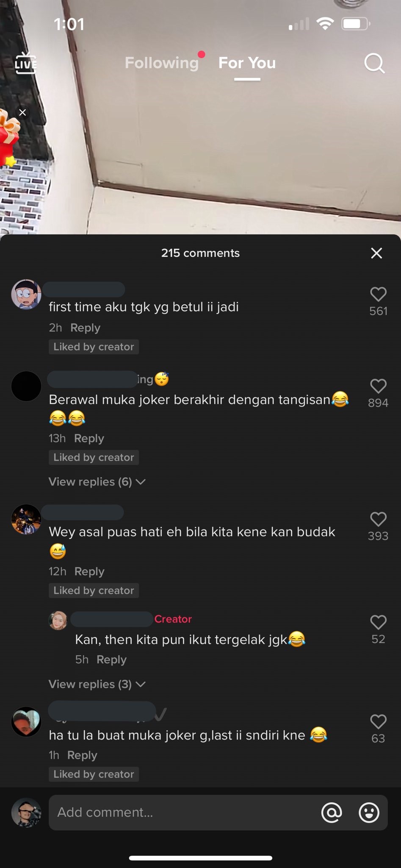Close the comments panel with the X
401x868 pixels.
[x=376, y=253]
